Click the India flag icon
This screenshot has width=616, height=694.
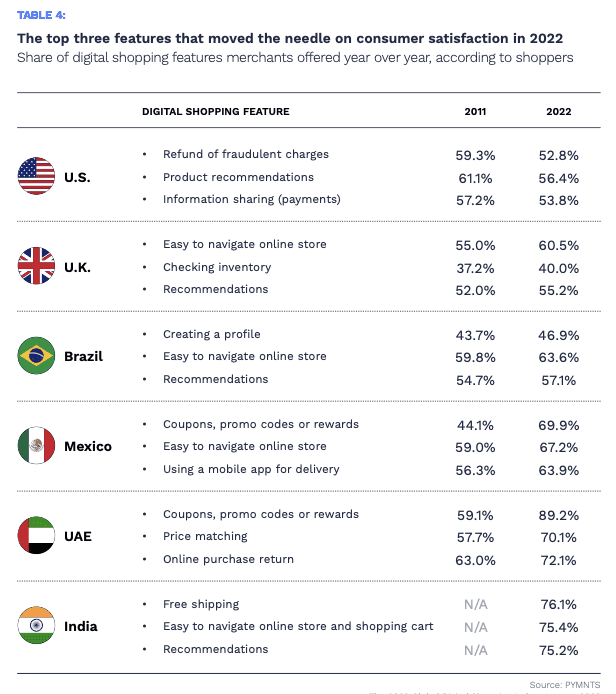(x=36, y=627)
